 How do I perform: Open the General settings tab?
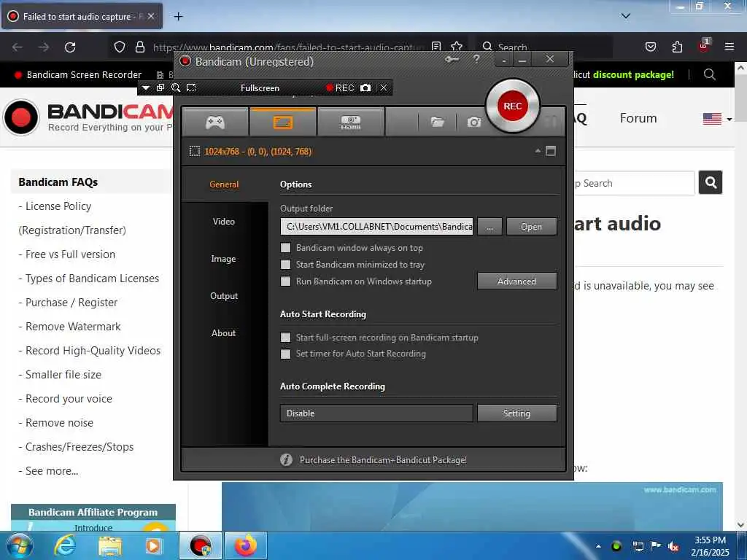(224, 184)
